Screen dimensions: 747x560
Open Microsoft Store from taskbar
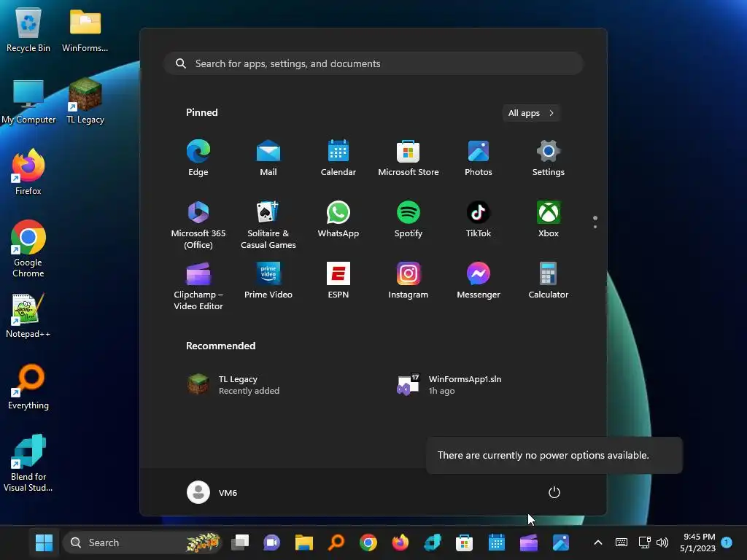click(x=464, y=542)
